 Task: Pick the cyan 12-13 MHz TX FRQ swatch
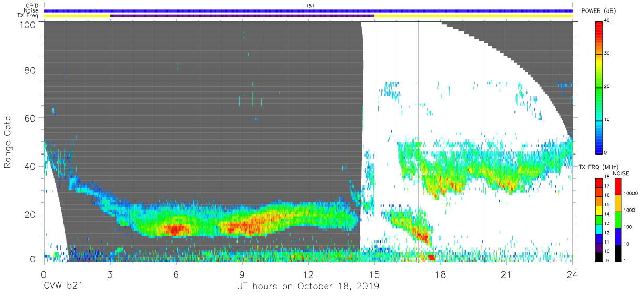click(598, 230)
